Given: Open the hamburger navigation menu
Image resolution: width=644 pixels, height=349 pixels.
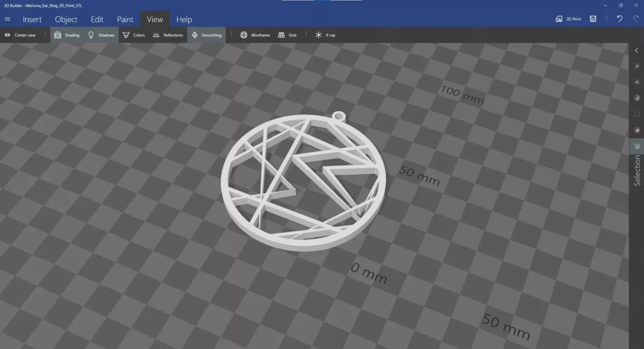Looking at the screenshot, I should 8,19.
